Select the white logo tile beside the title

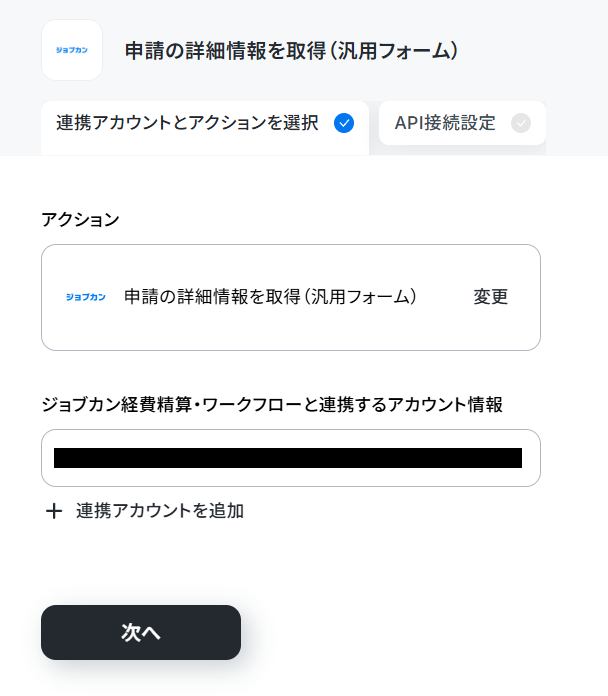click(x=72, y=50)
